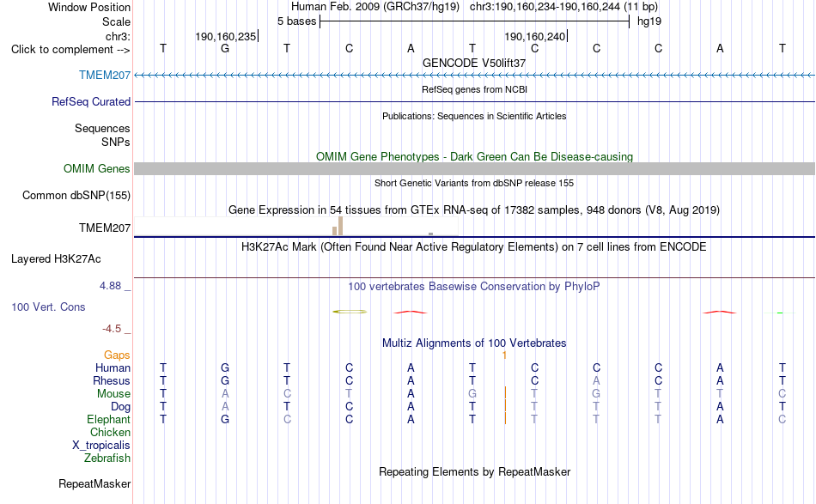This screenshot has height=504, width=816.
Task: Click the hg19 label beside scale bar
Action: pyautogui.click(x=649, y=21)
